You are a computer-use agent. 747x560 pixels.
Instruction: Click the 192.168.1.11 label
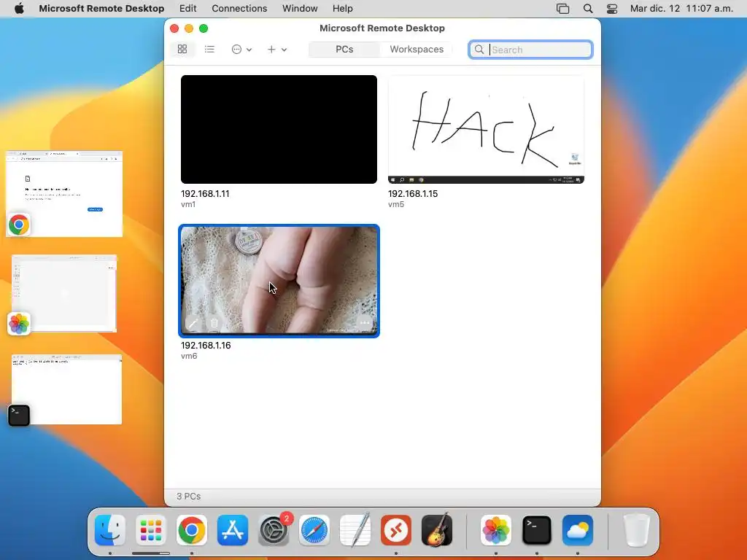(x=205, y=194)
